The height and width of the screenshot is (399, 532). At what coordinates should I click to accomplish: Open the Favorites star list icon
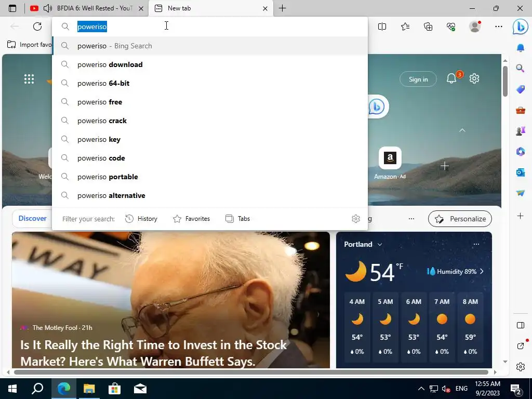[405, 26]
